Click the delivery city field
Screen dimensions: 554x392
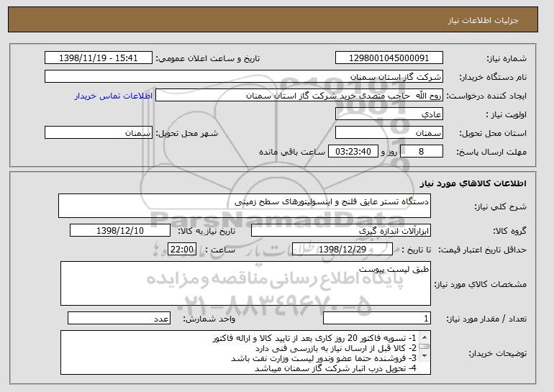(x=99, y=133)
